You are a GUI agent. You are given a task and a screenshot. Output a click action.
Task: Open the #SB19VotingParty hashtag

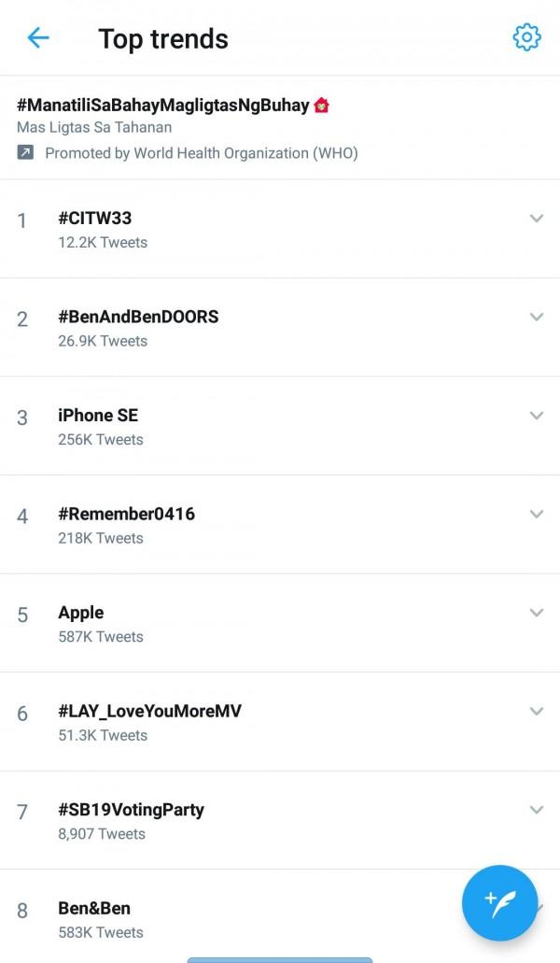point(131,810)
